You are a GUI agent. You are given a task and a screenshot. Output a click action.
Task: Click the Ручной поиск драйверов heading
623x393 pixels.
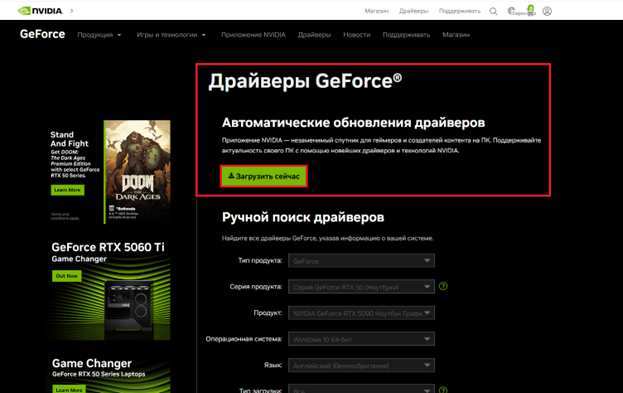pyautogui.click(x=303, y=217)
